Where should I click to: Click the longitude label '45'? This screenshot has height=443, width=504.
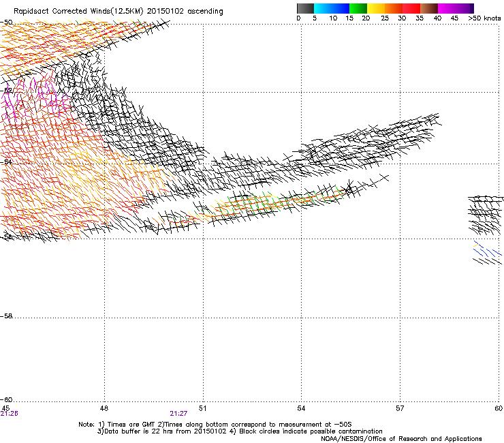pyautogui.click(x=5, y=408)
